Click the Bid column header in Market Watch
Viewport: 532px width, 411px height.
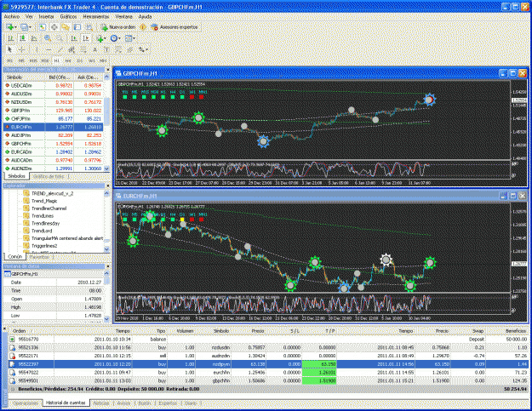pyautogui.click(x=60, y=77)
